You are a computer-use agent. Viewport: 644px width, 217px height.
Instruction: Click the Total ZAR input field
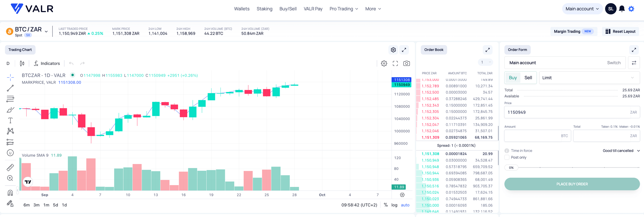click(606, 136)
